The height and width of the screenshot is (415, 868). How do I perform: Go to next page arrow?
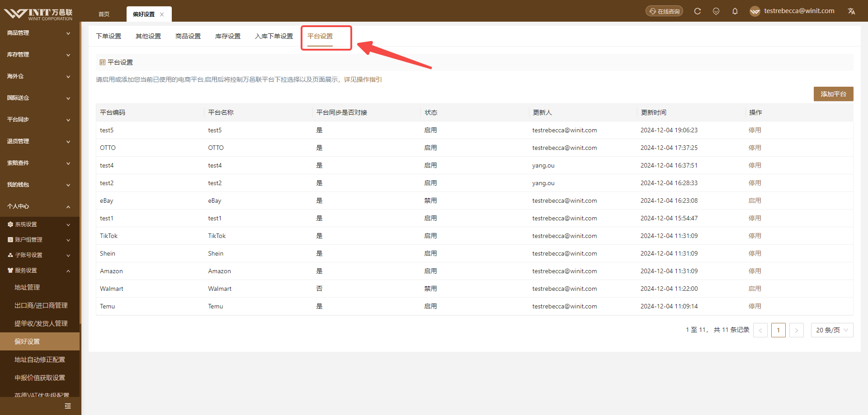pyautogui.click(x=797, y=330)
